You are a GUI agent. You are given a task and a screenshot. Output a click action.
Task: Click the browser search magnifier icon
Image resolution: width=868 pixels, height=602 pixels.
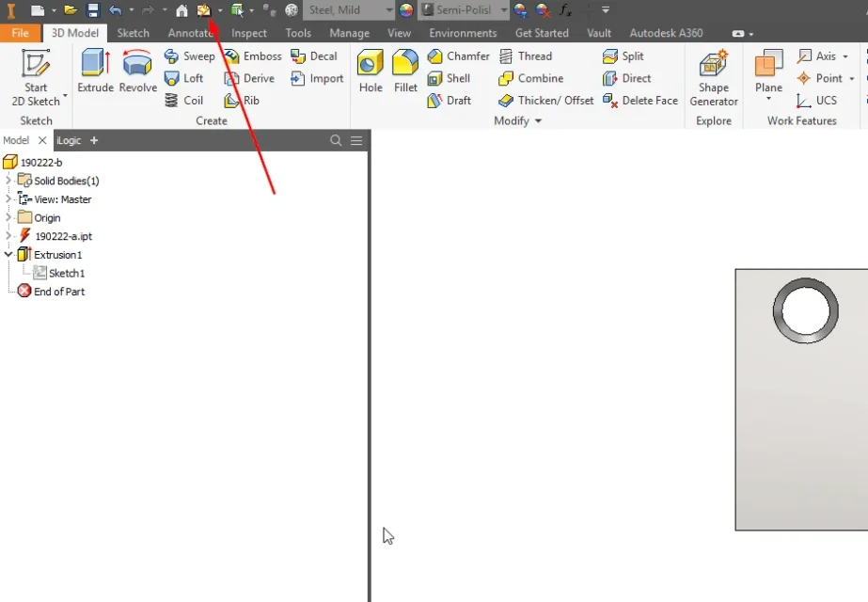click(x=336, y=140)
